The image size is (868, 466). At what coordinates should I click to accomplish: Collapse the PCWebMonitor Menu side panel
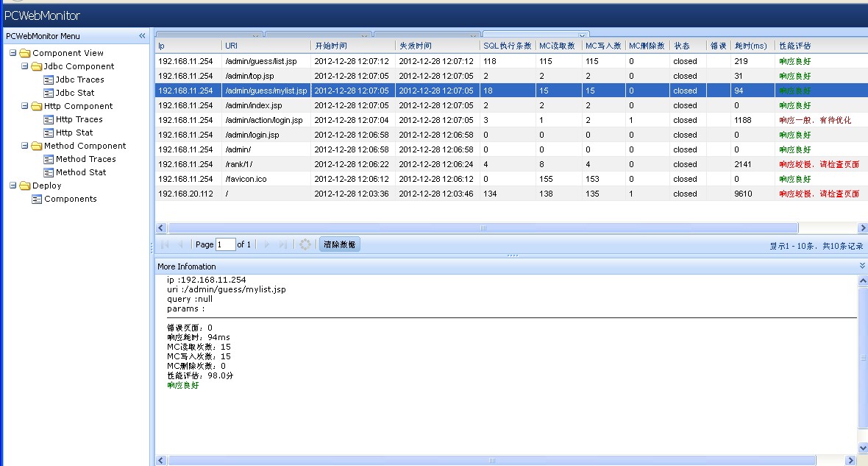142,36
